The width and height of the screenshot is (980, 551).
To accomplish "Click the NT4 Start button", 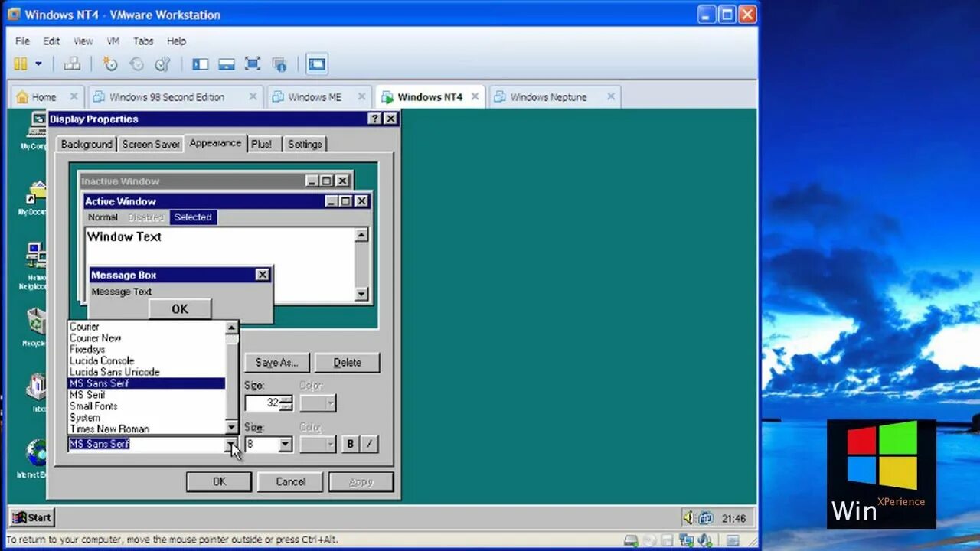I will (x=31, y=517).
